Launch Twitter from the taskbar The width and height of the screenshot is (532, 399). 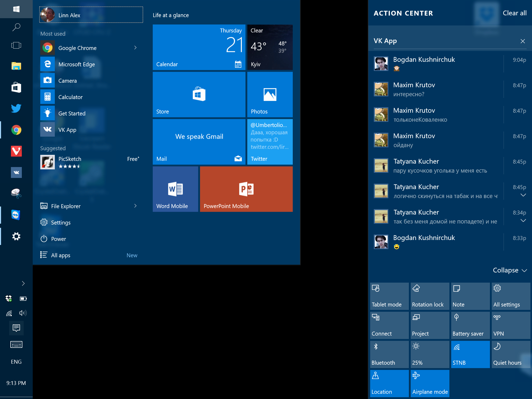point(16,108)
